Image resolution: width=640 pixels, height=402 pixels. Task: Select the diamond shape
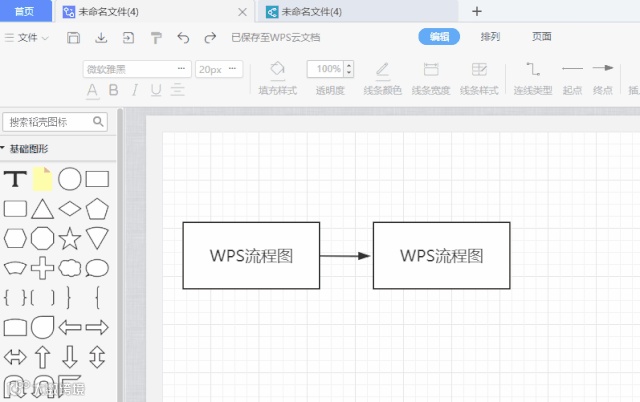[x=70, y=209]
